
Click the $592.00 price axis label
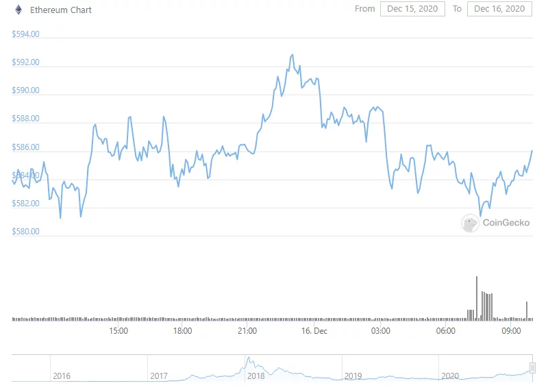[25, 62]
